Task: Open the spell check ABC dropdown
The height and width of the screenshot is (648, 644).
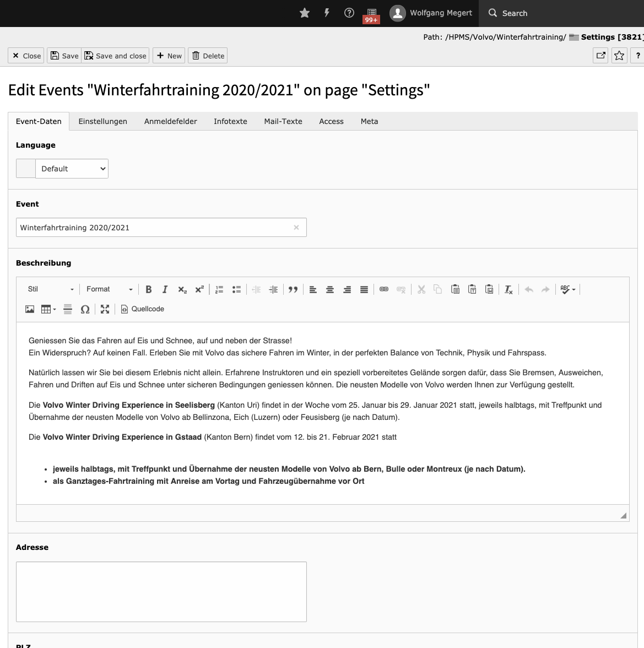Action: [x=568, y=289]
